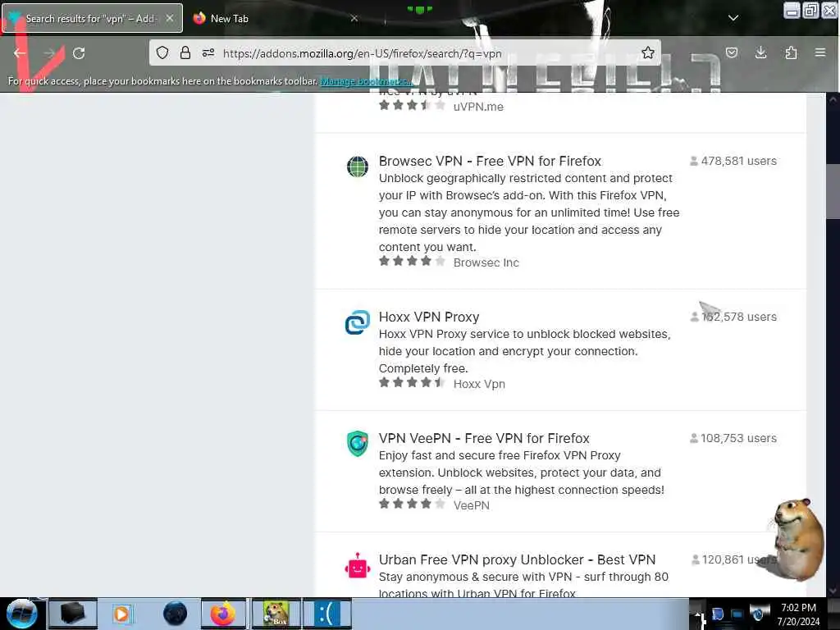The image size is (840, 630).
Task: Open the Extensions puzzle-piece icon
Action: [x=791, y=52]
